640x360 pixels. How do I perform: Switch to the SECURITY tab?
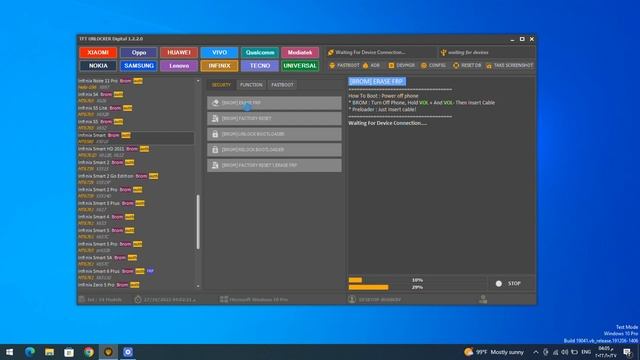(221, 85)
